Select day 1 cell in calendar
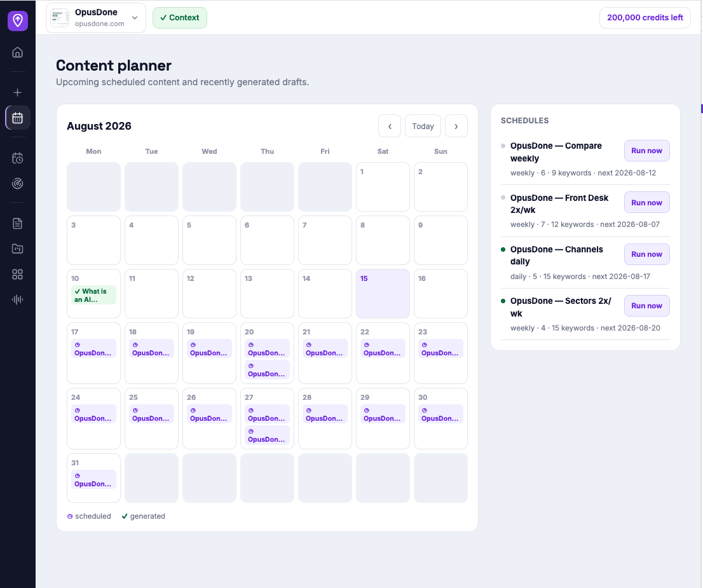This screenshot has width=703, height=588. tap(383, 187)
